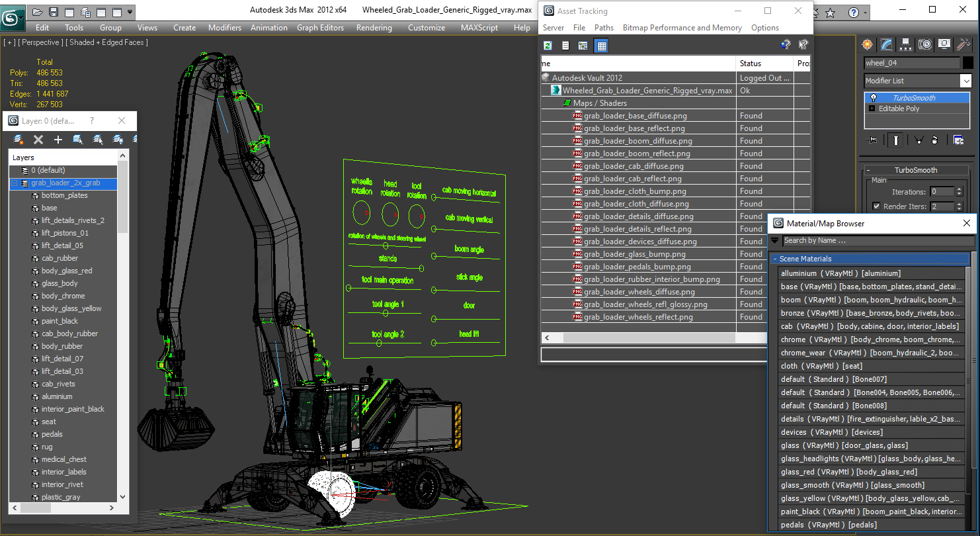Viewport: 980px width, 536px height.
Task: Open the Motion command panel tab
Action: (925, 44)
